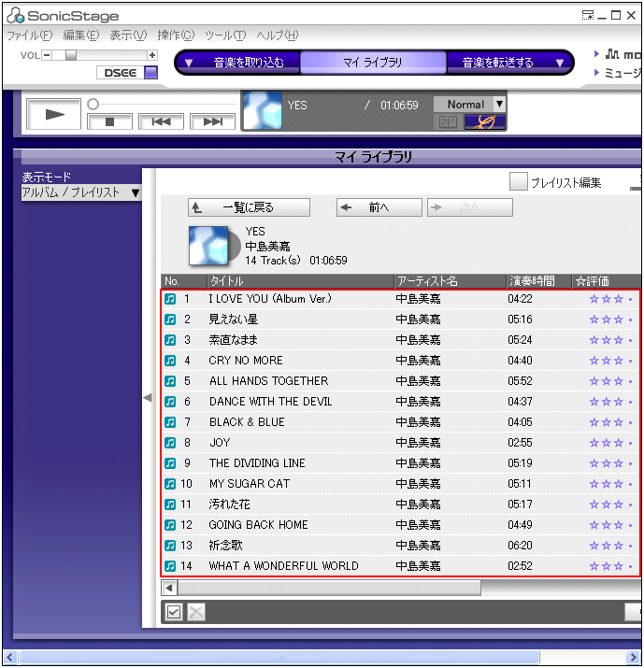The width and height of the screenshot is (644, 668).
Task: Switch to 音楽を取り込む tab
Action: tap(249, 63)
